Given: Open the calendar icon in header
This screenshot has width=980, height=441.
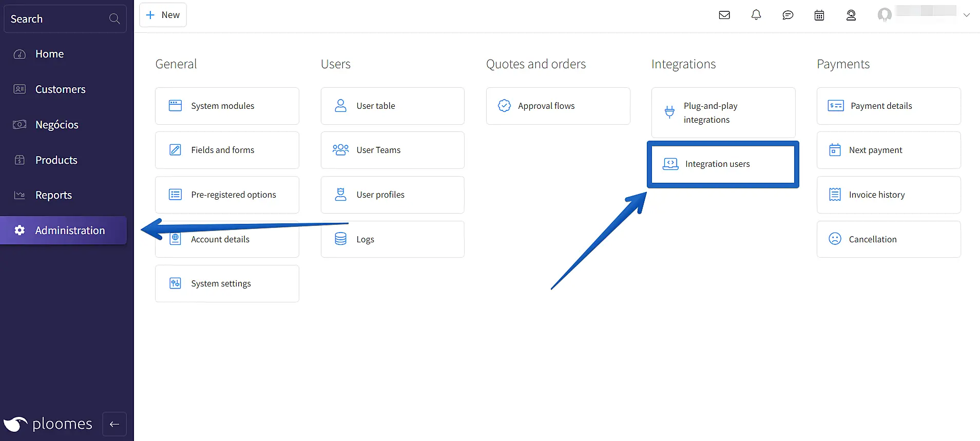Looking at the screenshot, I should click(x=819, y=15).
